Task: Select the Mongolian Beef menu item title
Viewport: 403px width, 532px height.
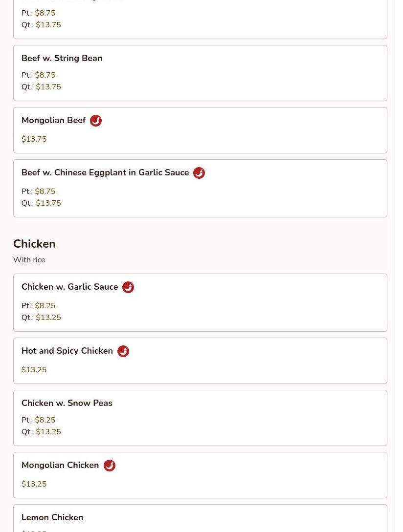Action: click(x=54, y=120)
